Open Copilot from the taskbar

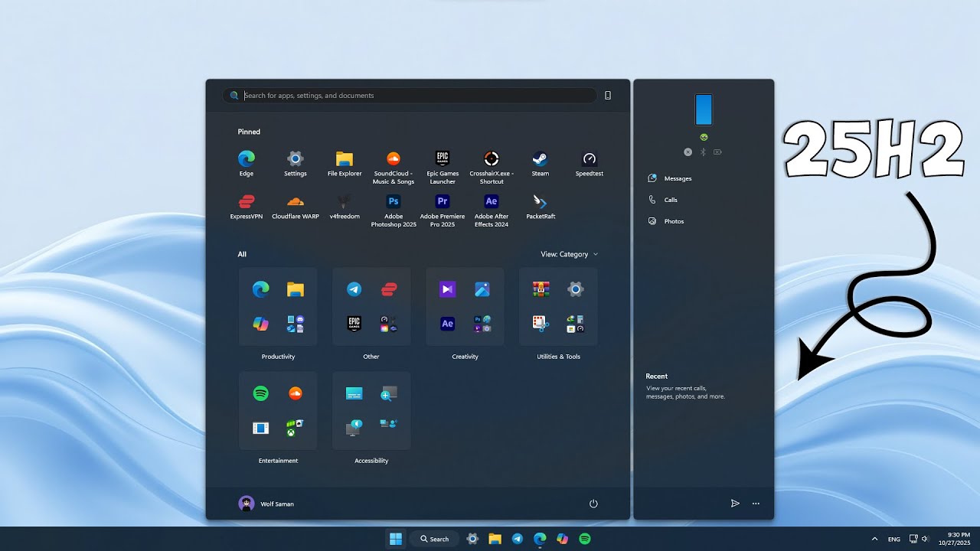tap(563, 539)
